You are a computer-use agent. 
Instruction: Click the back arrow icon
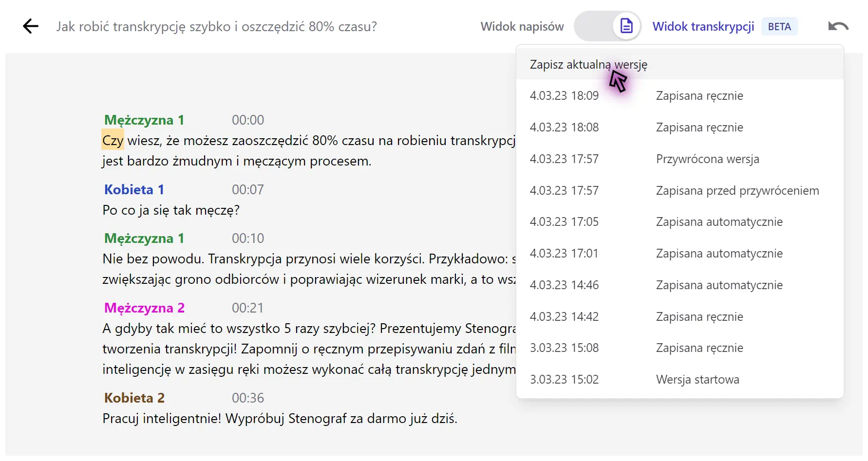coord(31,26)
